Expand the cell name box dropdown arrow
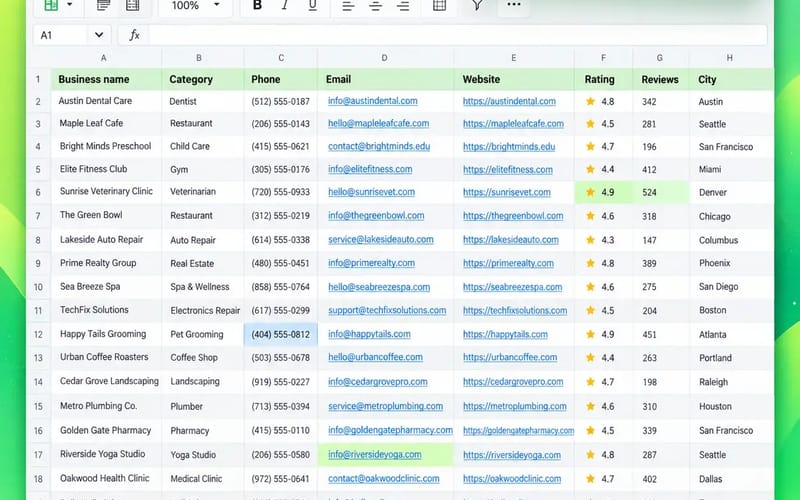Screen dimensions: 800x500 [x=99, y=35]
